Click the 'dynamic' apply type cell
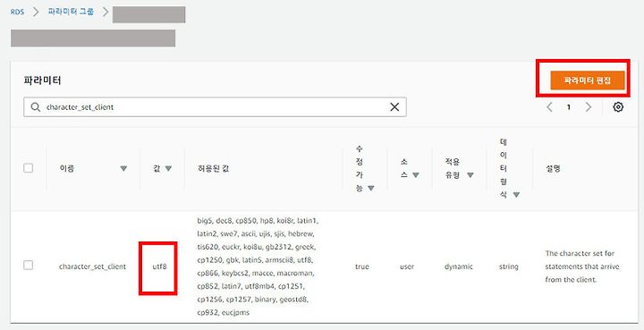Image resolution: width=644 pixels, height=330 pixels. click(x=458, y=267)
